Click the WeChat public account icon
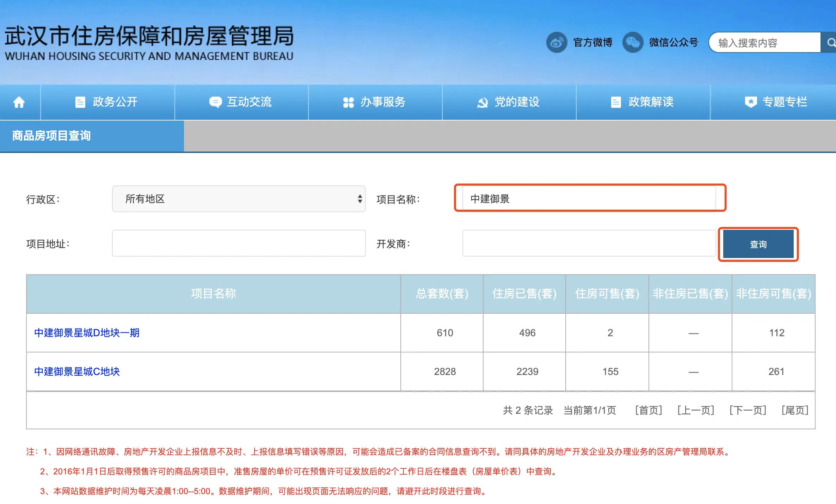Viewport: 836px width, 504px height. pyautogui.click(x=633, y=43)
